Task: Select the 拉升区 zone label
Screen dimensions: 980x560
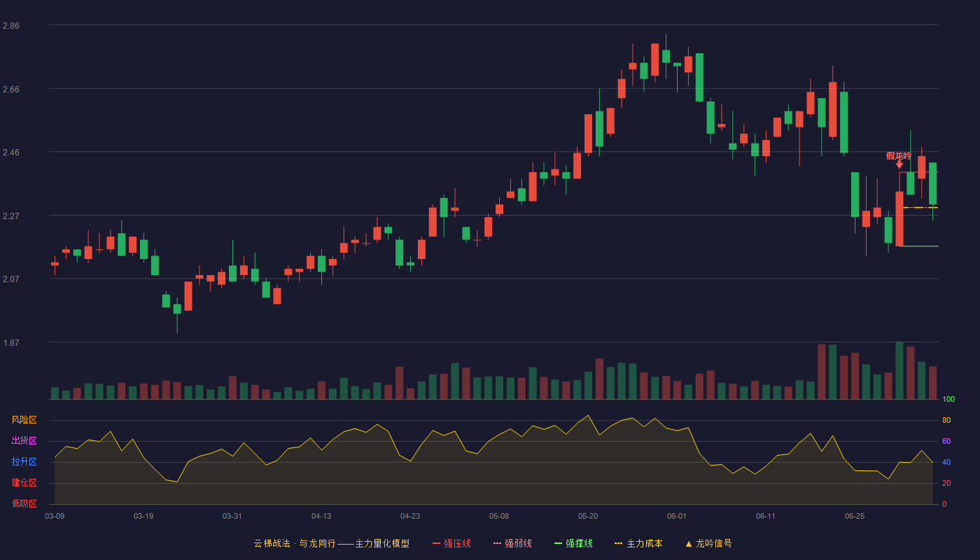Action: point(24,462)
